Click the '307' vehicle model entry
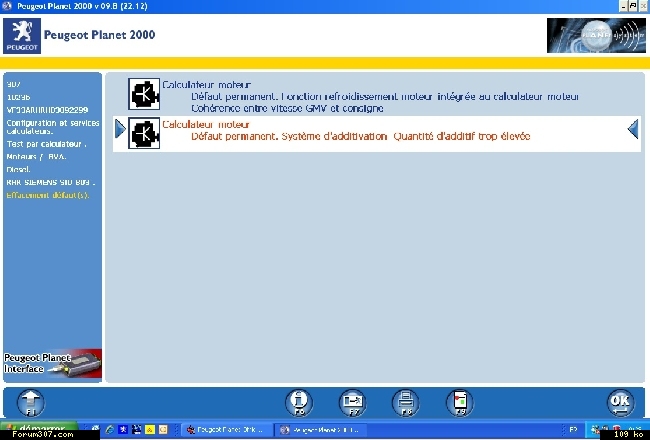 tap(13, 84)
